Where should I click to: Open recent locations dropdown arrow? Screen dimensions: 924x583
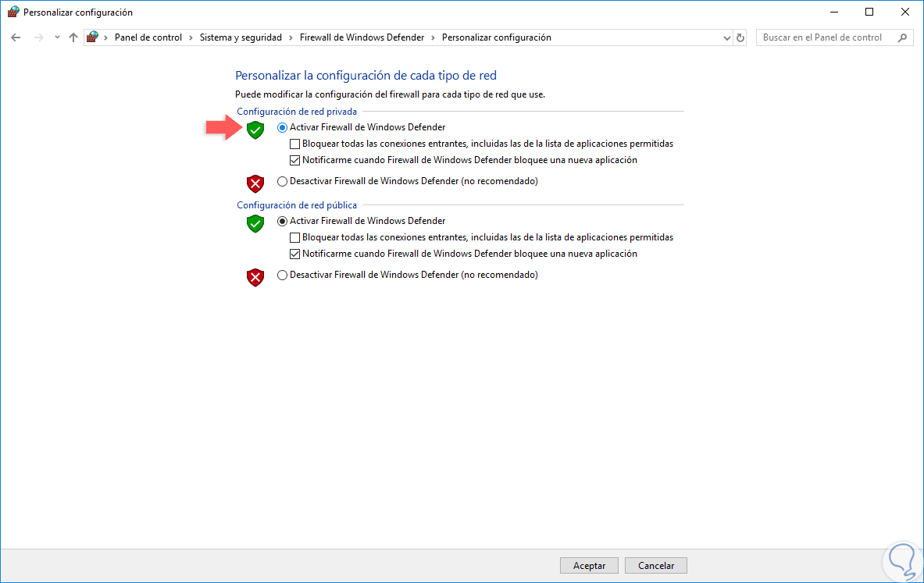coord(57,37)
